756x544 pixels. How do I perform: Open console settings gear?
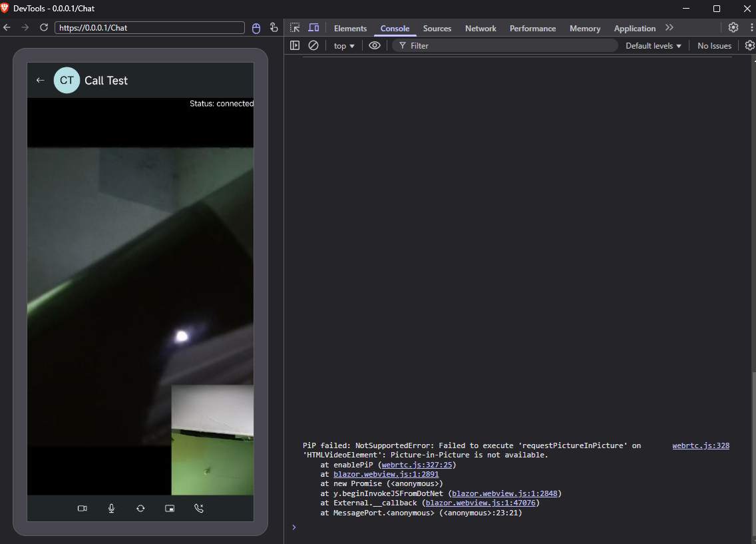750,45
